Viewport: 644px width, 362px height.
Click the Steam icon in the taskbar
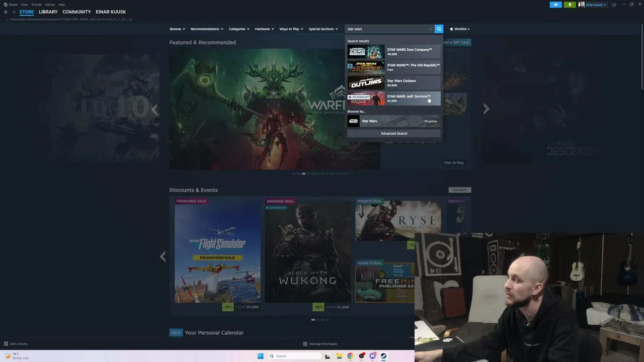[383, 356]
